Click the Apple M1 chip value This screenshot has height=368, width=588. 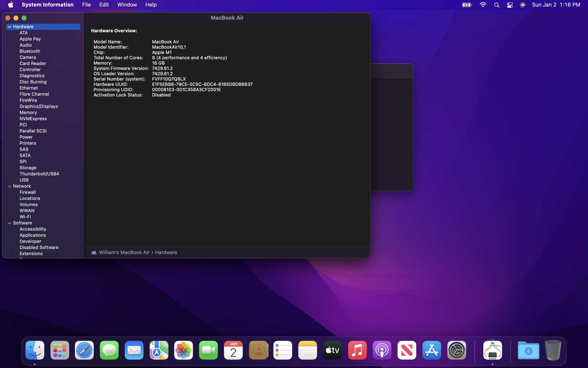pyautogui.click(x=162, y=52)
